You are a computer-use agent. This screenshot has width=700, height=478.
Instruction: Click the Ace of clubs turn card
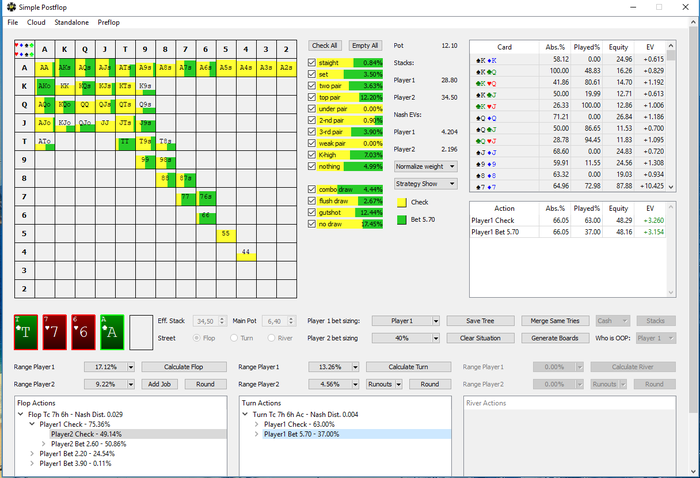113,331
